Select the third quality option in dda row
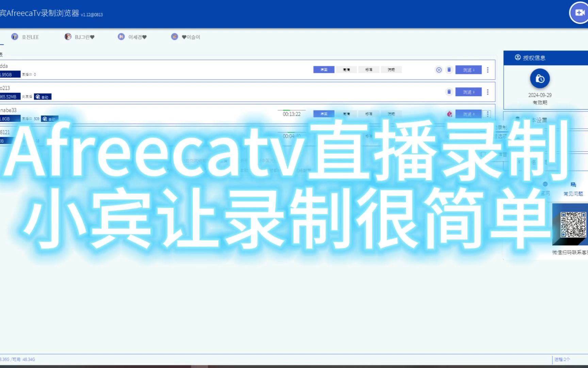This screenshot has width=588, height=368. (369, 70)
